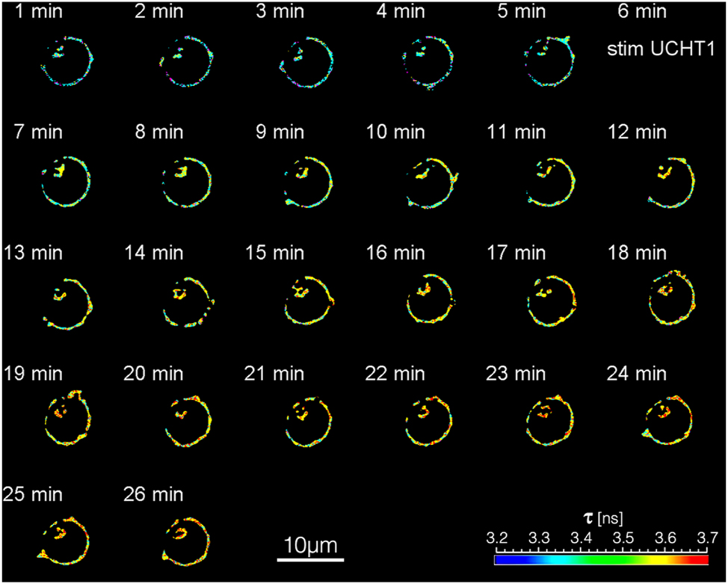
Task: Select the 16 min cell image
Action: pyautogui.click(x=431, y=299)
